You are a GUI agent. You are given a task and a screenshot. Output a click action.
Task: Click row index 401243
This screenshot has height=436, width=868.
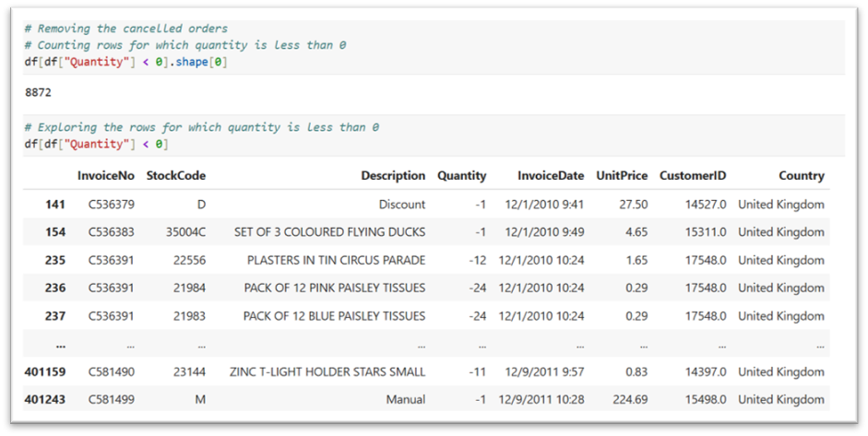pyautogui.click(x=45, y=400)
